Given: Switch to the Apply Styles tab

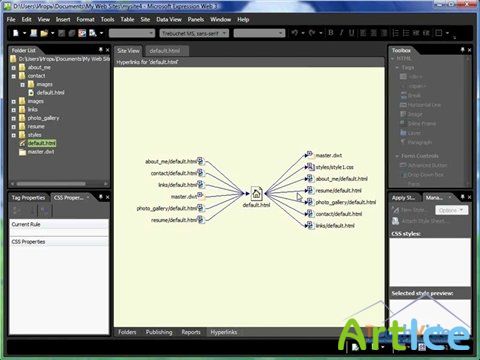Looking at the screenshot, I should (x=403, y=198).
